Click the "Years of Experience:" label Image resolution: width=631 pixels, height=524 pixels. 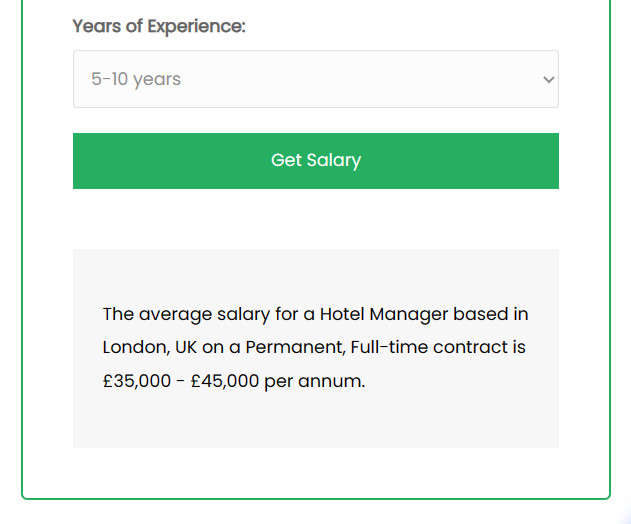[x=159, y=26]
